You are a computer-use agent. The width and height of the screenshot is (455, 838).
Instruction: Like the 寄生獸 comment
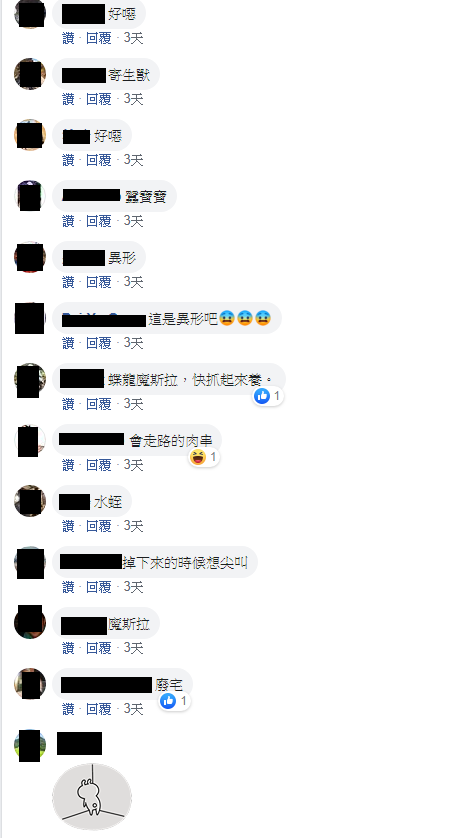68,99
